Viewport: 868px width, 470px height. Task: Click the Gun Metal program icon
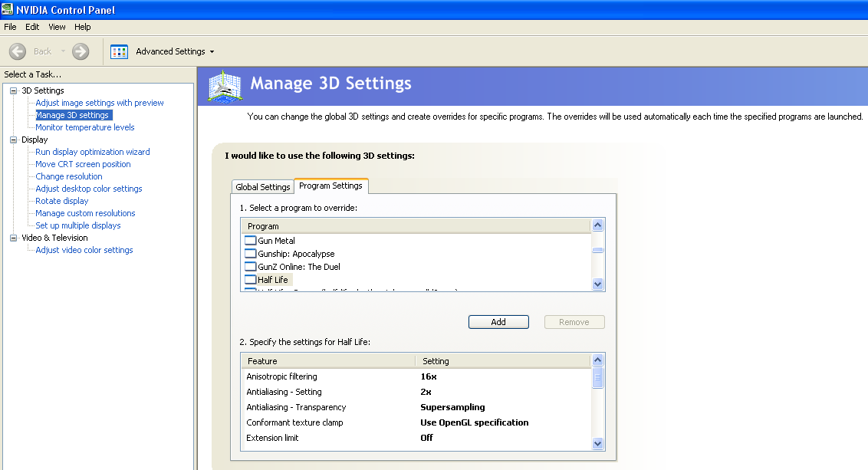tap(250, 241)
